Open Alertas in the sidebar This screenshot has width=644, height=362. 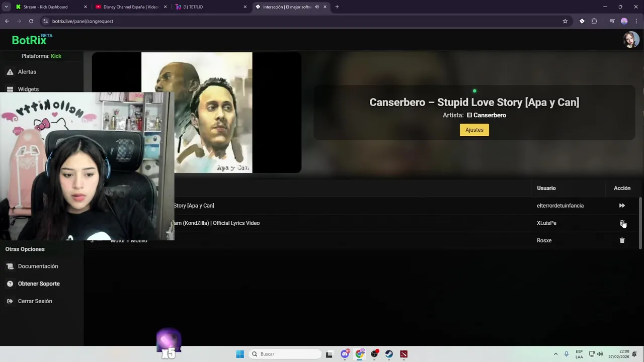[x=27, y=72]
